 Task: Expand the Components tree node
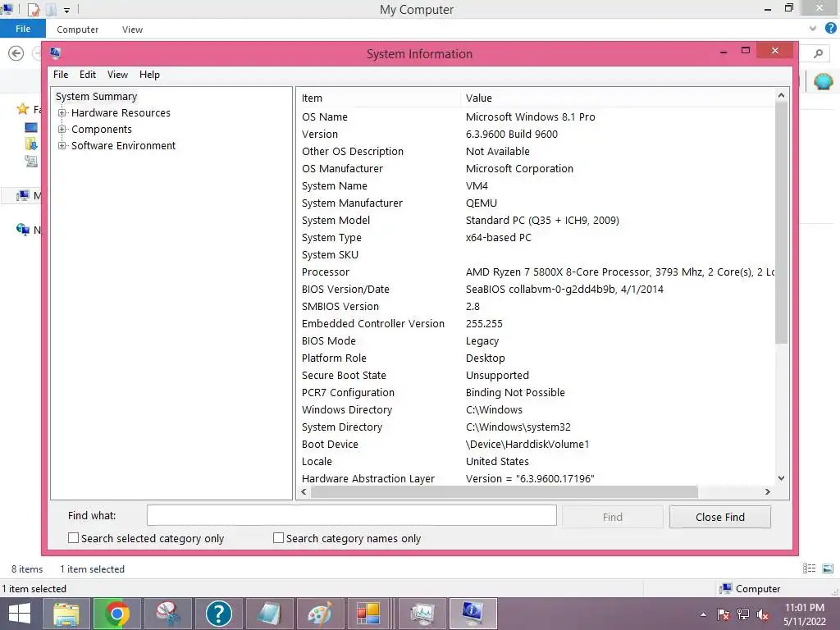pyautogui.click(x=62, y=130)
